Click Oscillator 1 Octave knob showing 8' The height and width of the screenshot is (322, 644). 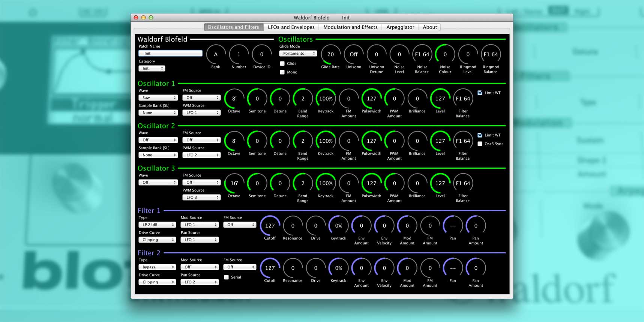[x=234, y=99]
